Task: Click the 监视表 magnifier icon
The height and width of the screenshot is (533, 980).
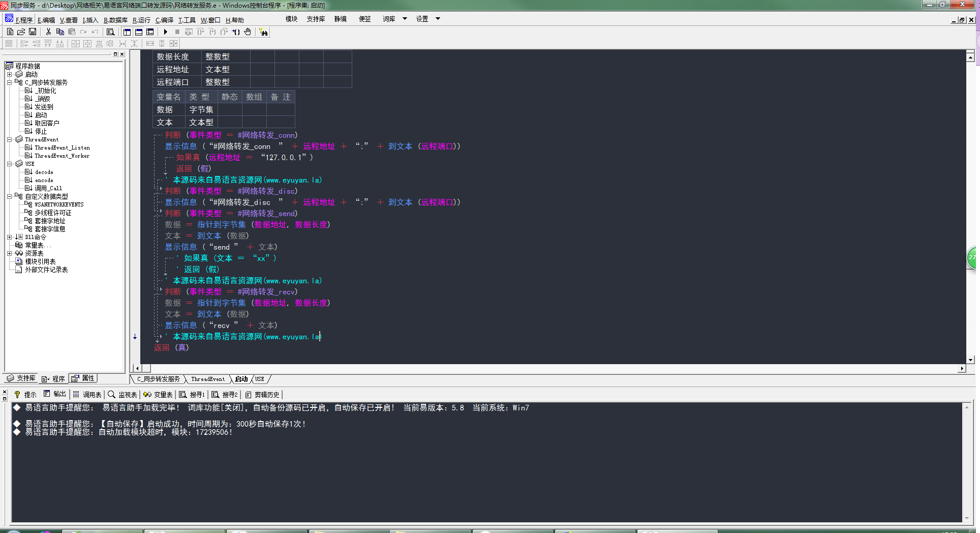Action: (x=111, y=394)
